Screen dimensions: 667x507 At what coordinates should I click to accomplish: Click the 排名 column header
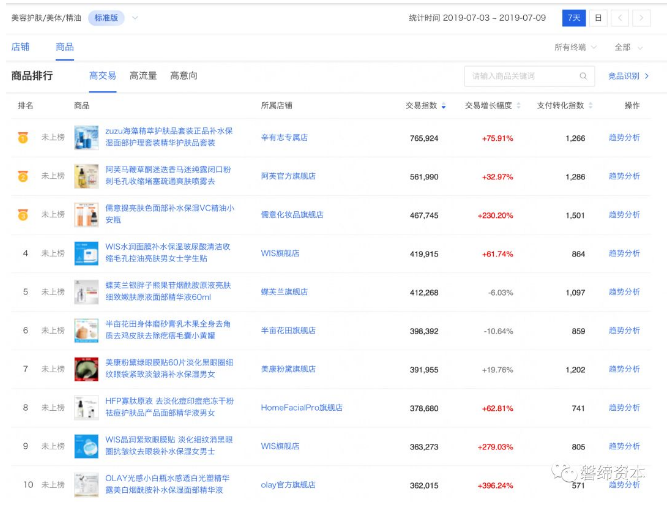click(x=25, y=105)
